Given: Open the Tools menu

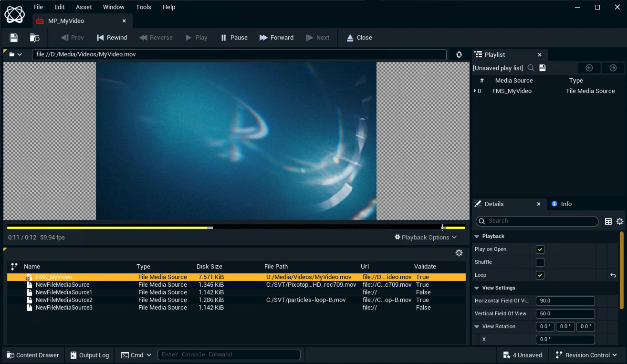Looking at the screenshot, I should pos(144,7).
